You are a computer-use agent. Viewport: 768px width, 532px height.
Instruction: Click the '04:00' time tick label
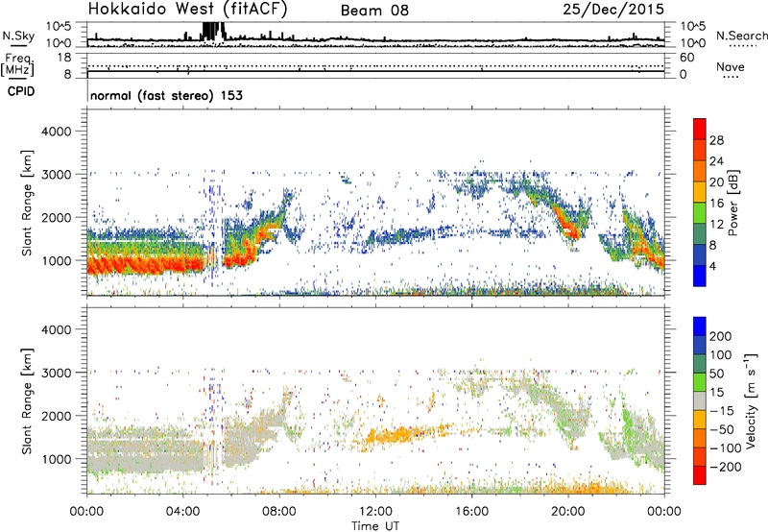click(182, 512)
